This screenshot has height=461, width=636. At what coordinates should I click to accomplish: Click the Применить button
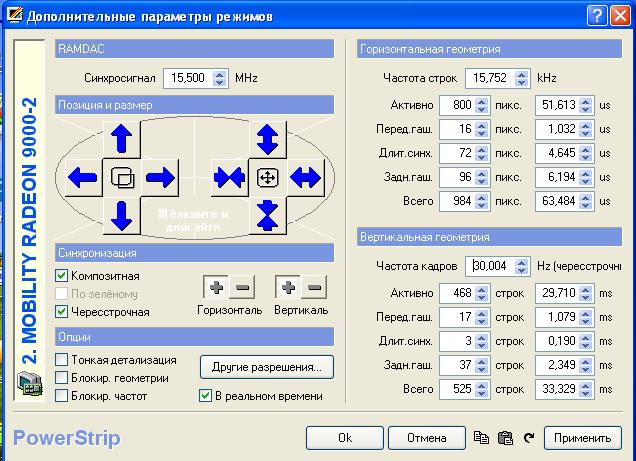point(582,438)
